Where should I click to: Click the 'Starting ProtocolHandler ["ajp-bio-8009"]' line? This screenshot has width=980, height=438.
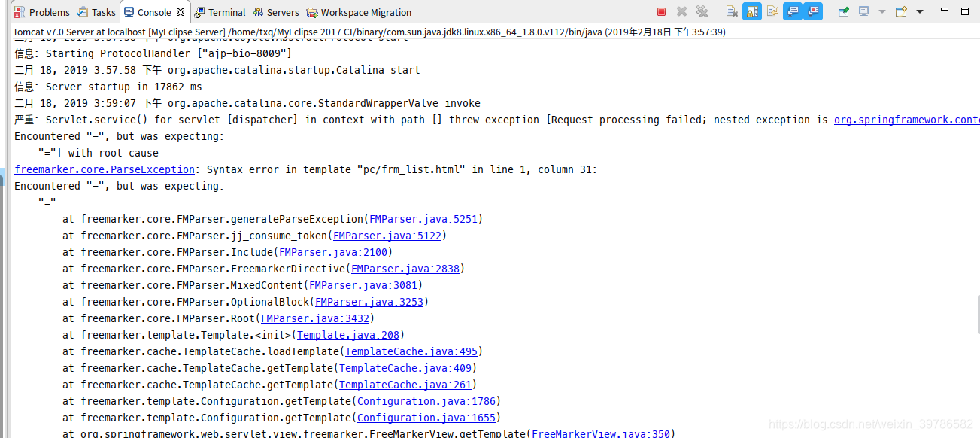pos(153,53)
